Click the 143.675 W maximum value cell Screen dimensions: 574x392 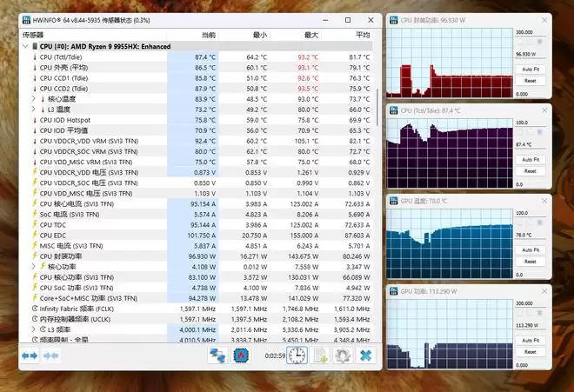tap(304, 256)
